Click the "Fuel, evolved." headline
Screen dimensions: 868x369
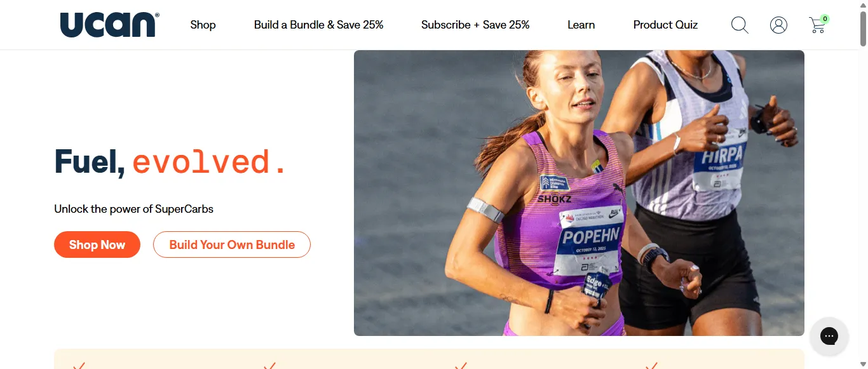click(x=170, y=161)
